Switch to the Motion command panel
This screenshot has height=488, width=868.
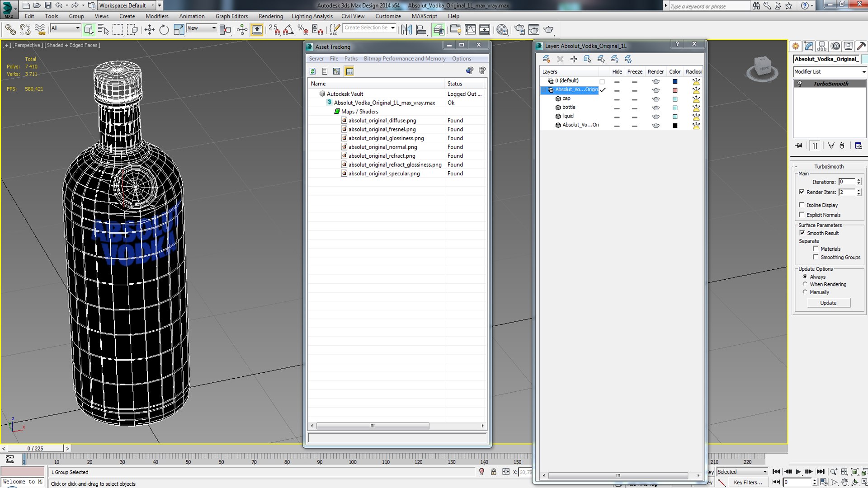[x=835, y=46]
